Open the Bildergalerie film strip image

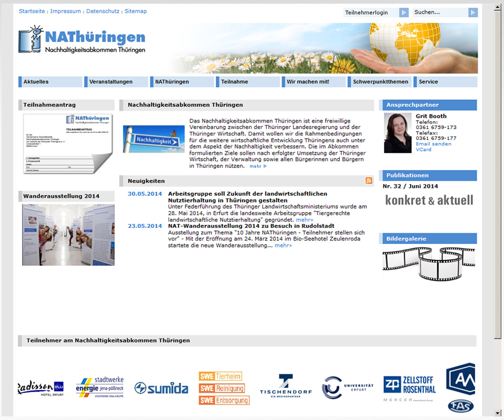[429, 264]
